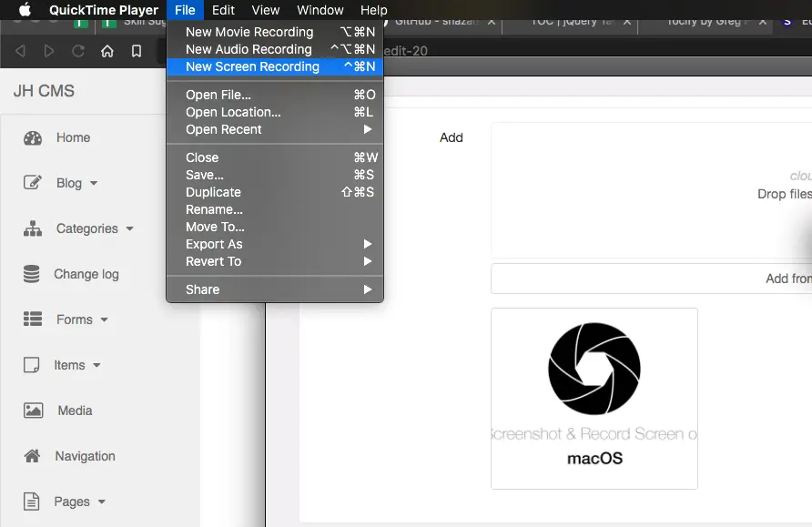Click the Forms list icon
The width and height of the screenshot is (812, 527).
(x=33, y=319)
